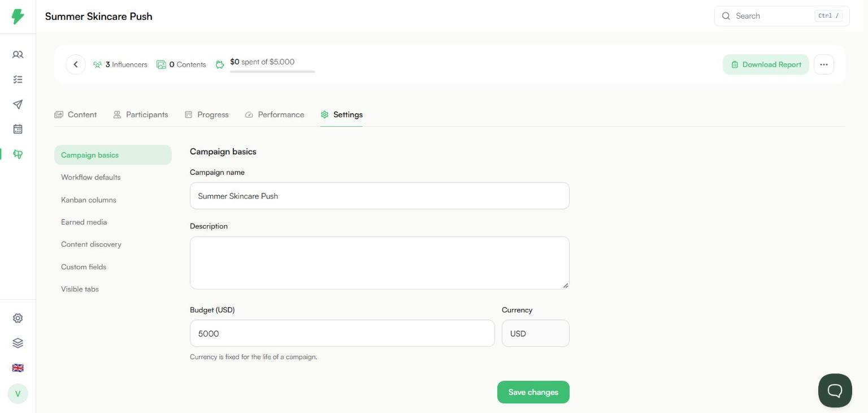Click the lightning bolt app logo
The height and width of the screenshot is (413, 868).
[x=18, y=16]
